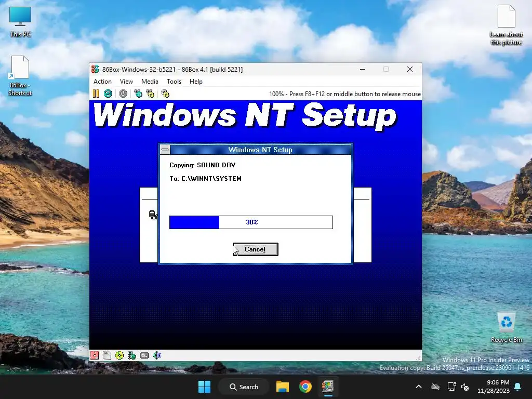
Task: Click the 86Box window title bar icon
Action: tap(95, 69)
